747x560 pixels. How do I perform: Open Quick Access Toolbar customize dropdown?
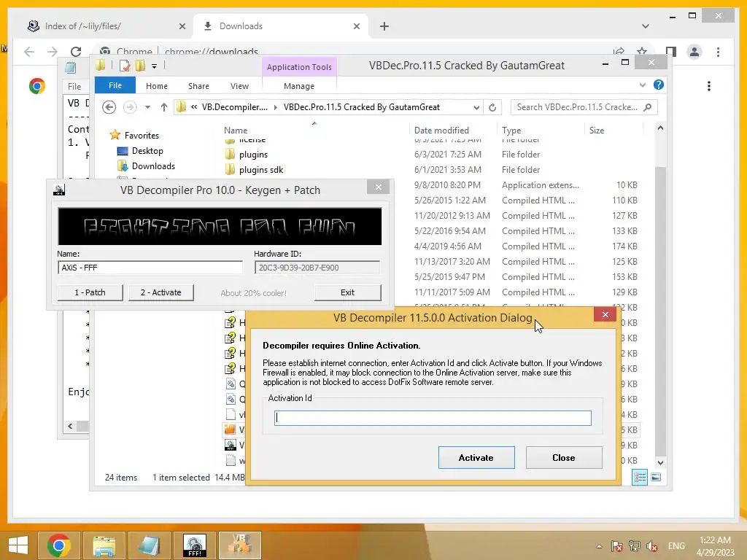[155, 66]
